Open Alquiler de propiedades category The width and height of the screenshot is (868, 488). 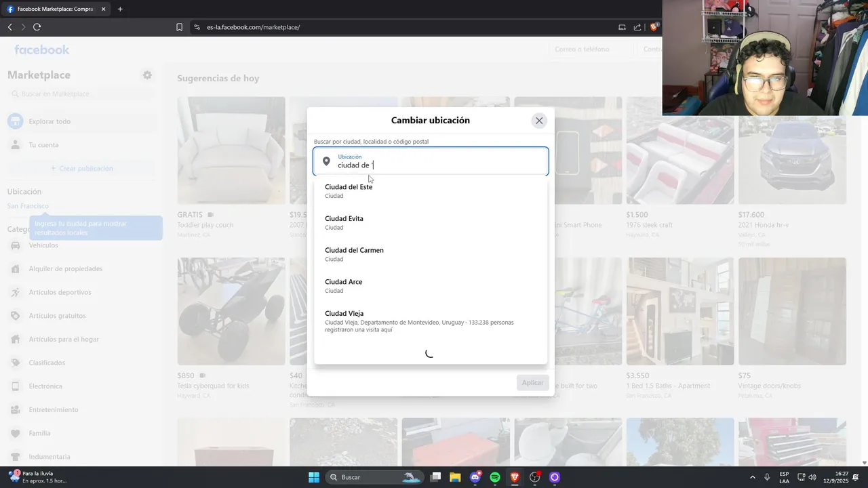coord(81,269)
